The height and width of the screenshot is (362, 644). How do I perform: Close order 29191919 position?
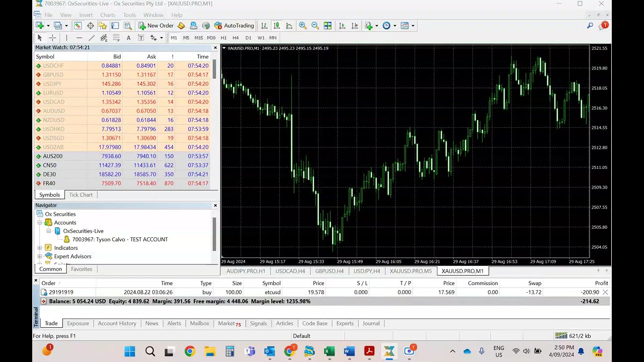[x=605, y=292]
